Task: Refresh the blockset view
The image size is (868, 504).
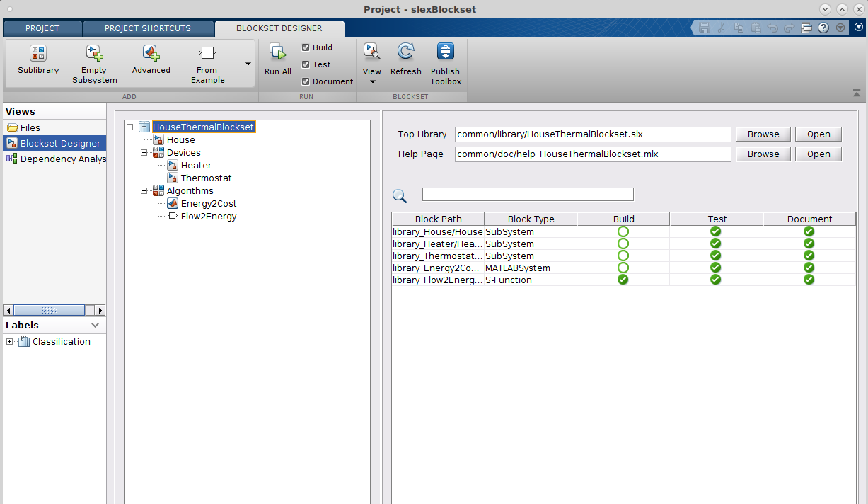Action: pyautogui.click(x=405, y=53)
